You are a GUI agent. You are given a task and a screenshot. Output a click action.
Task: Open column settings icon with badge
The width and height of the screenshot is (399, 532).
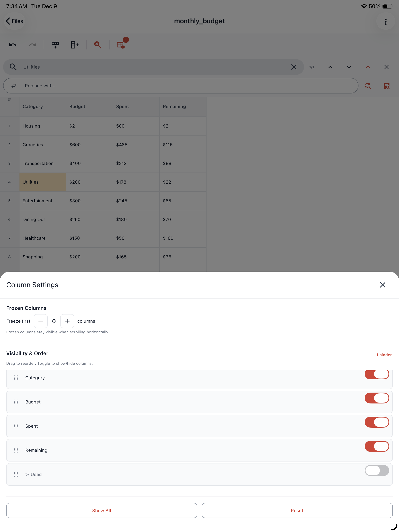pos(121,45)
